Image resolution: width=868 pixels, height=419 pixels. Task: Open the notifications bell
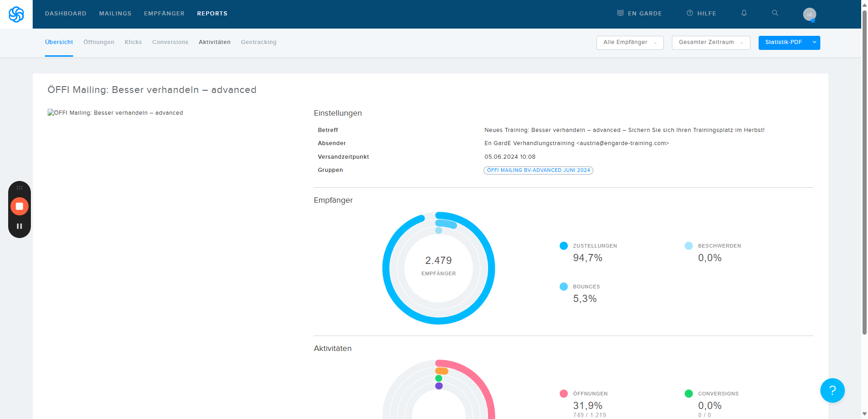744,13
